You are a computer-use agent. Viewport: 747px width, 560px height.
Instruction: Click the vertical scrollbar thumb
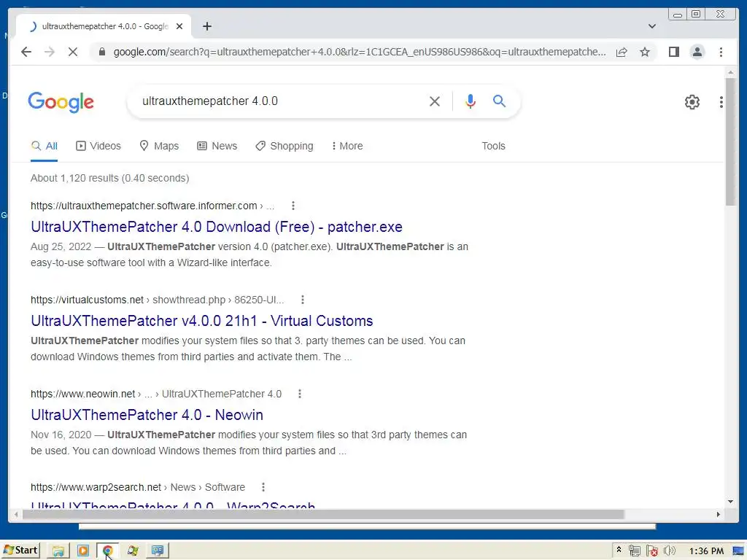[731, 142]
